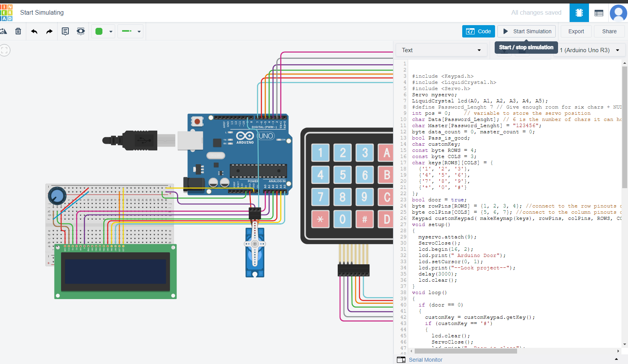Click the Tinkercad logo
The height and width of the screenshot is (364, 628).
pyautogui.click(x=6, y=13)
